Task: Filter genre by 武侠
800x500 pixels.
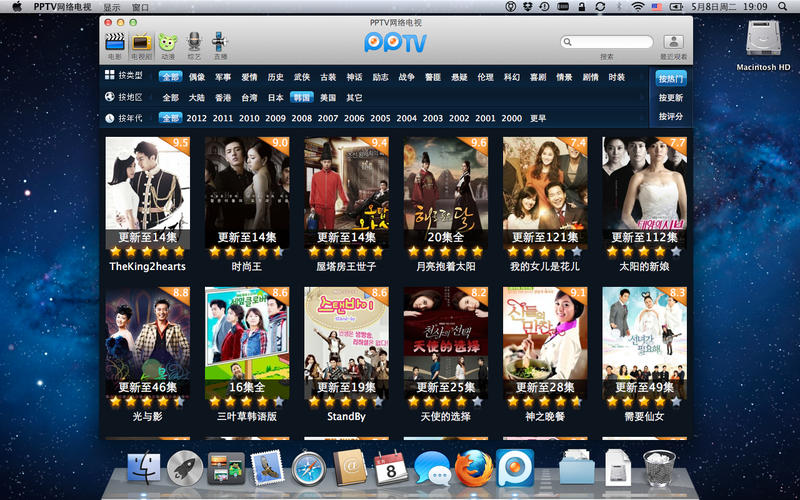Action: 302,77
